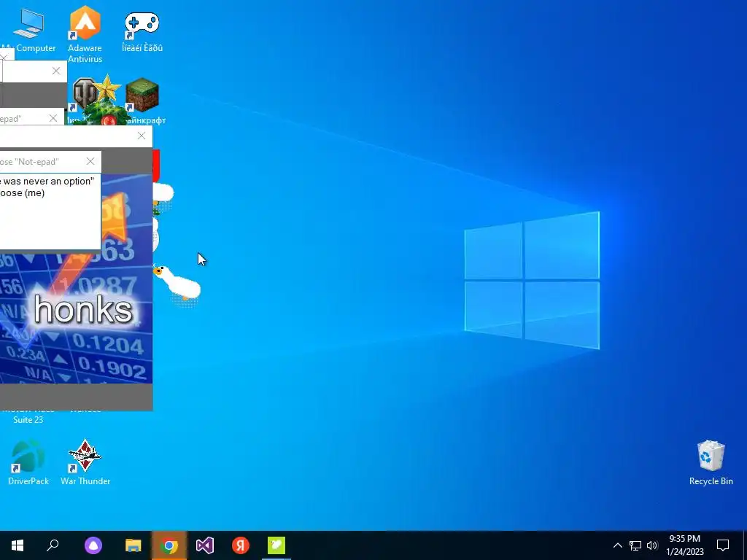The height and width of the screenshot is (560, 747).
Task: Open Visual Studio from taskbar
Action: pos(205,545)
